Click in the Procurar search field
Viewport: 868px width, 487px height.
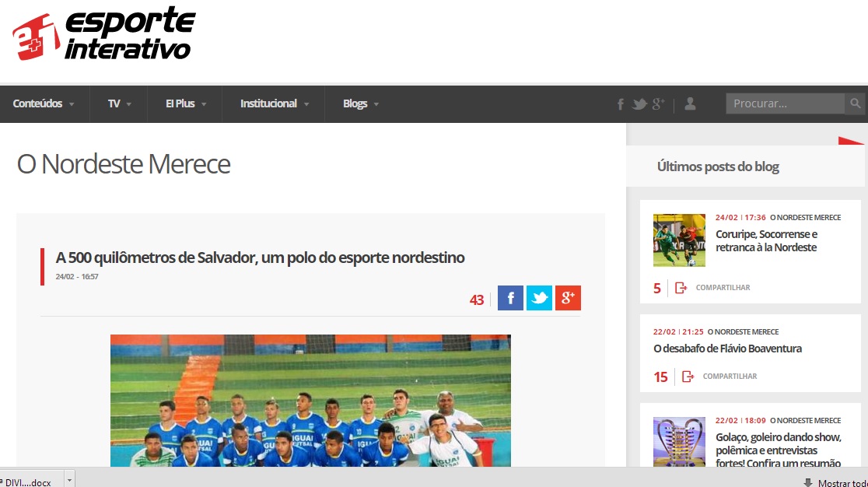pyautogui.click(x=785, y=103)
